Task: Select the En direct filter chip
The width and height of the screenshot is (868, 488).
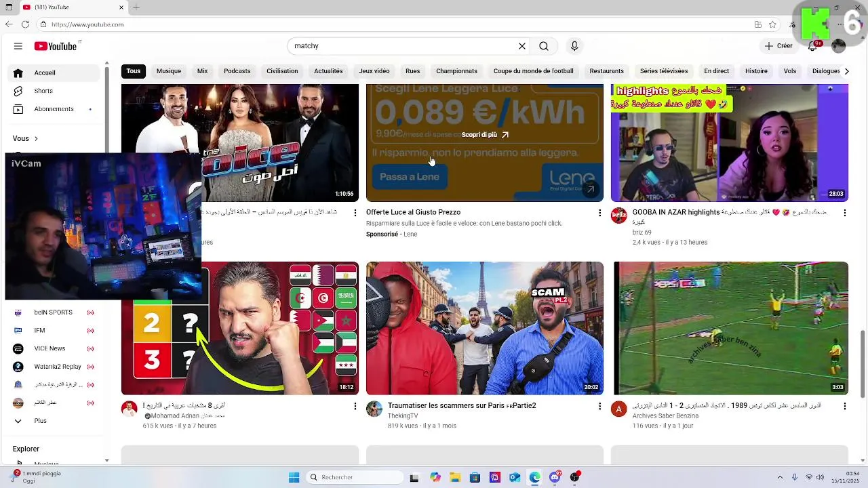Action: [x=716, y=71]
